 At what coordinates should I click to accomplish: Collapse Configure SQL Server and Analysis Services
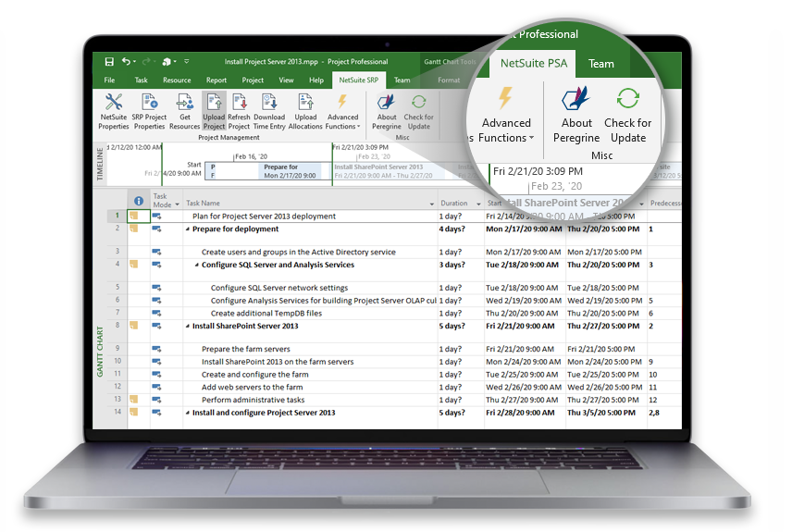196,266
